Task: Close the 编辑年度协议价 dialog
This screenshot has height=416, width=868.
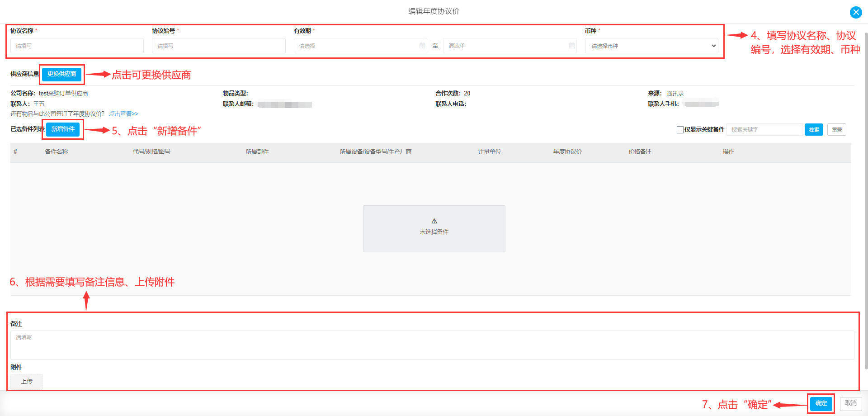Action: coord(855,12)
